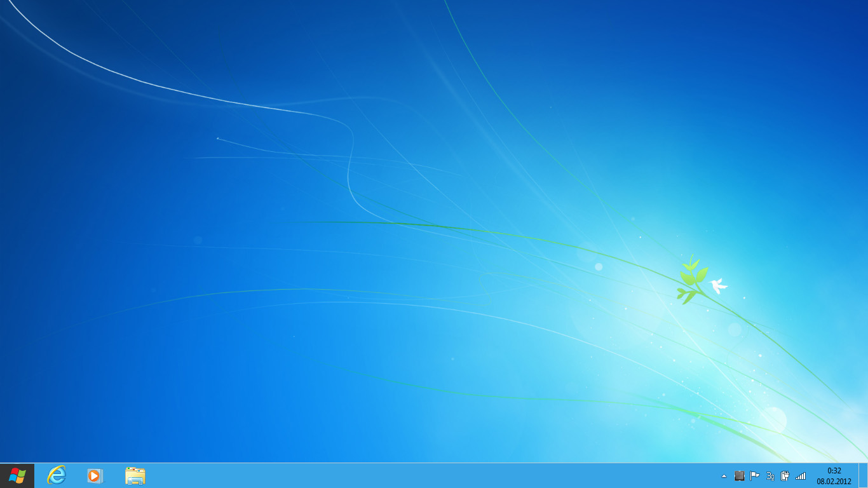Click the Show Desktop strip
868x488 pixels.
pos(863,476)
